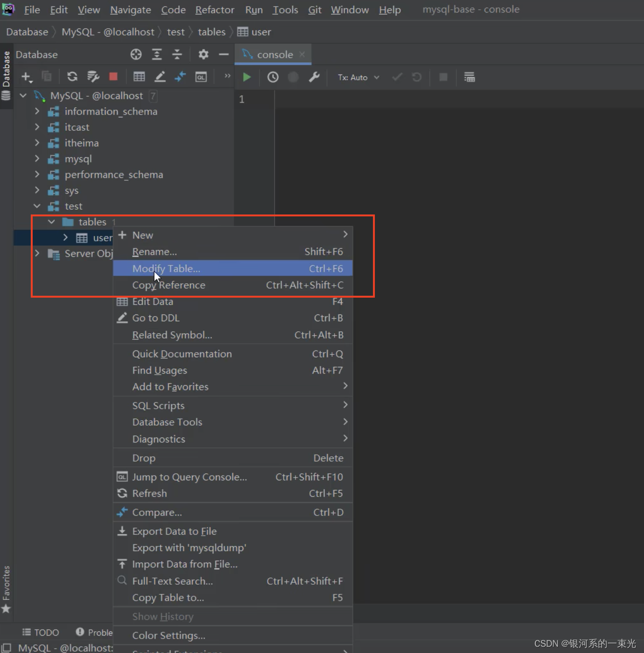Choose Edit Data in context menu
Image resolution: width=644 pixels, height=653 pixels.
tap(233, 301)
